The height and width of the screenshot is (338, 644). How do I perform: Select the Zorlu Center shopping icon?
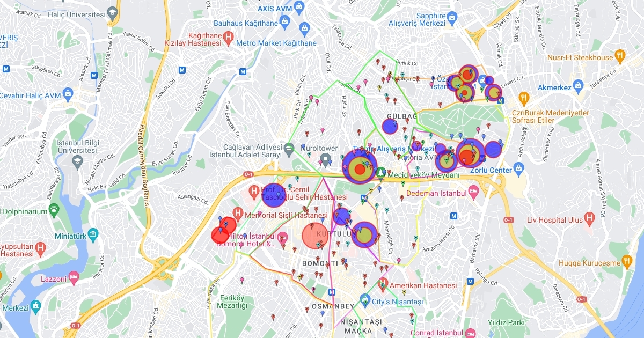[518, 169]
